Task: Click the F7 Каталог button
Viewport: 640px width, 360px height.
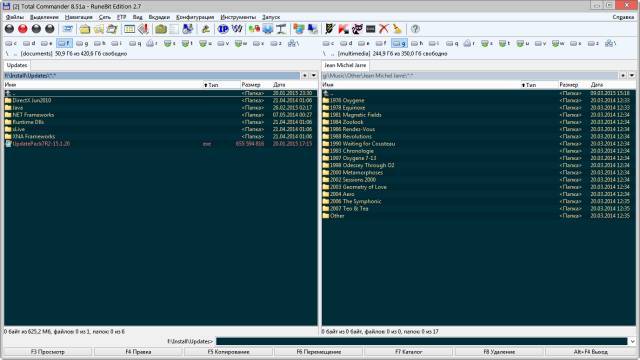Action: pos(409,352)
